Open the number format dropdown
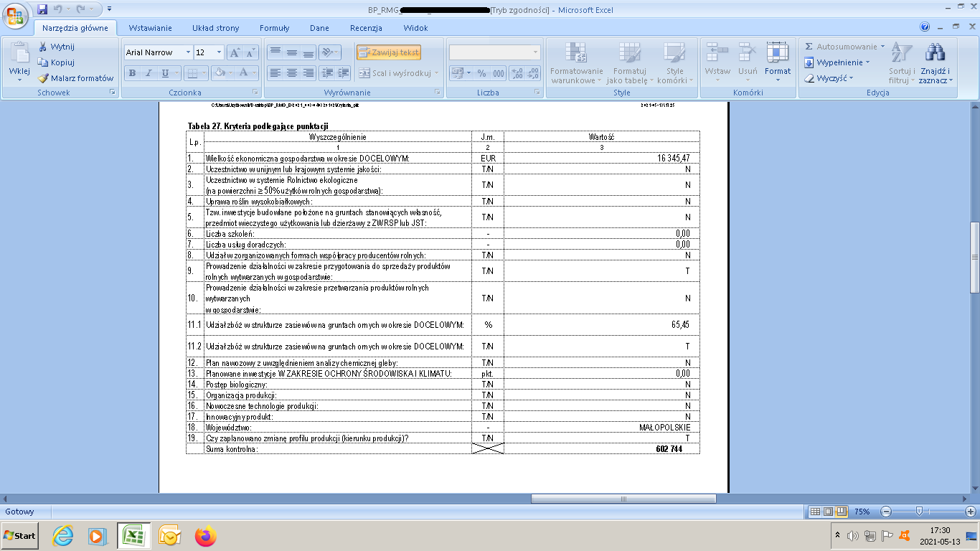Image resolution: width=980 pixels, height=551 pixels. point(535,53)
